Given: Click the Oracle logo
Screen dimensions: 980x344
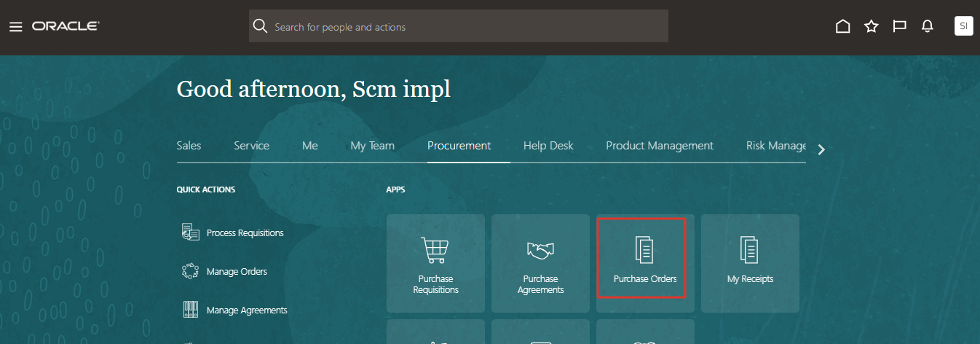Looking at the screenshot, I should [66, 26].
